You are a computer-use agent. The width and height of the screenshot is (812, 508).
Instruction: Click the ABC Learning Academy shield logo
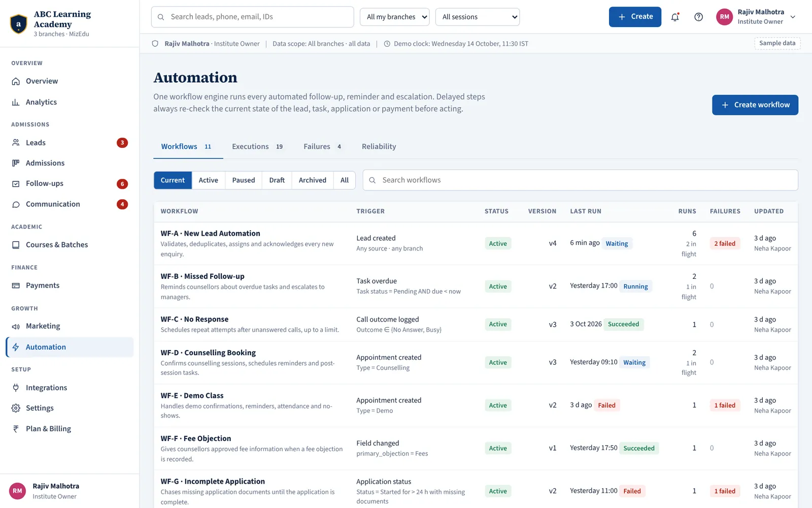pos(19,24)
